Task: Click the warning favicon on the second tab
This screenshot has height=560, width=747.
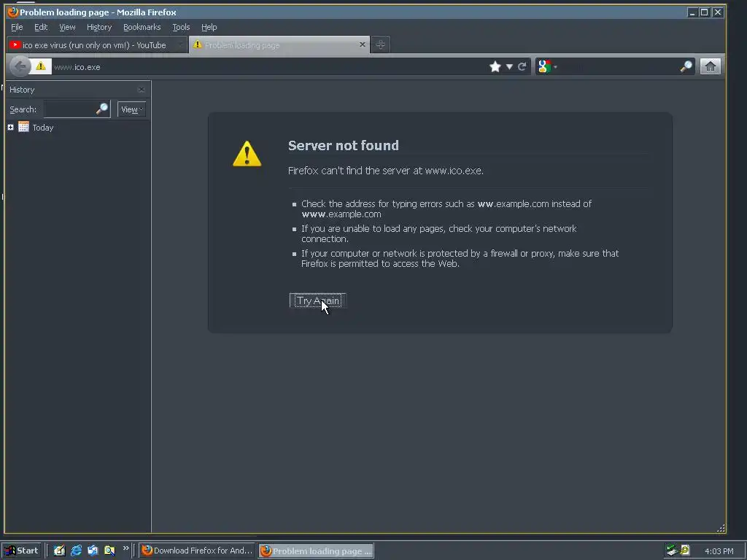Action: (197, 44)
